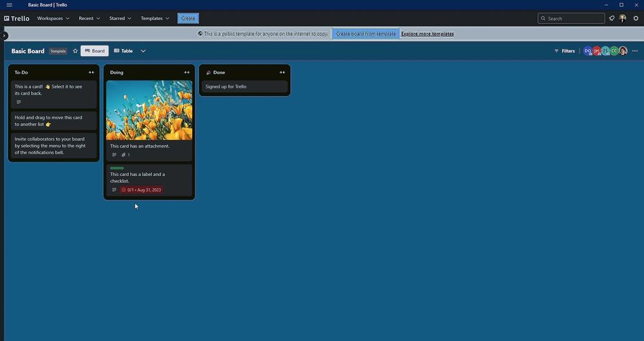644x341 pixels.
Task: Click the CC member avatar
Action: [x=614, y=51]
